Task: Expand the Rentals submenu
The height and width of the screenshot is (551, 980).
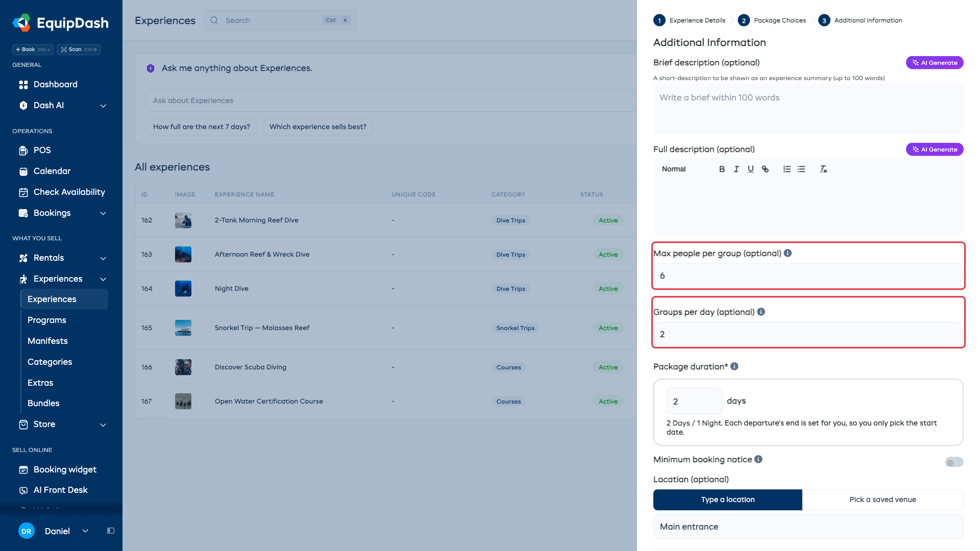Action: pos(103,258)
